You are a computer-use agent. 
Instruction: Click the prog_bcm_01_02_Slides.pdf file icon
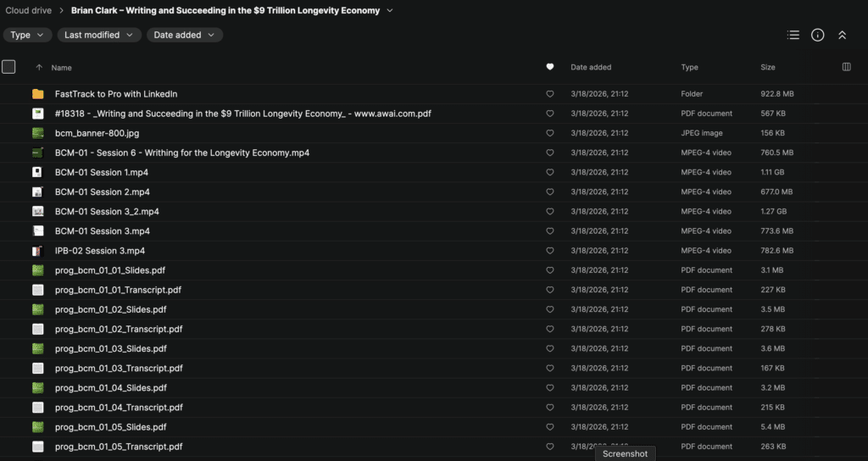(37, 309)
